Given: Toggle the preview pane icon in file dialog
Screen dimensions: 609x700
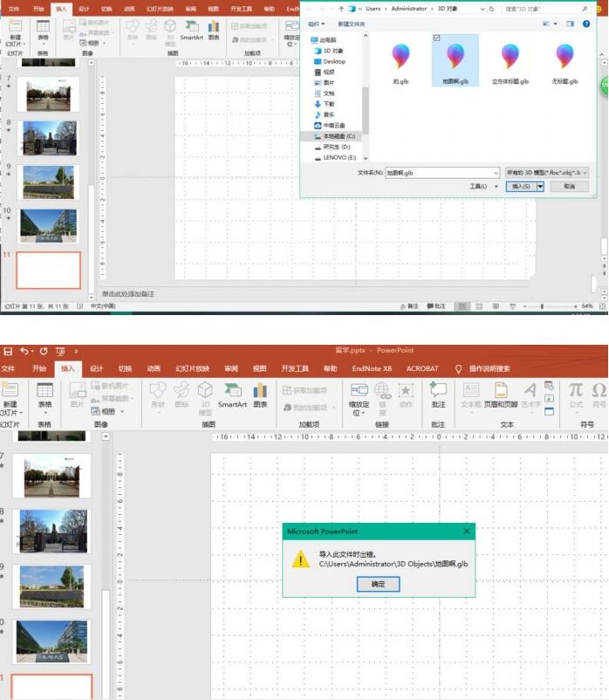Looking at the screenshot, I should (x=571, y=24).
